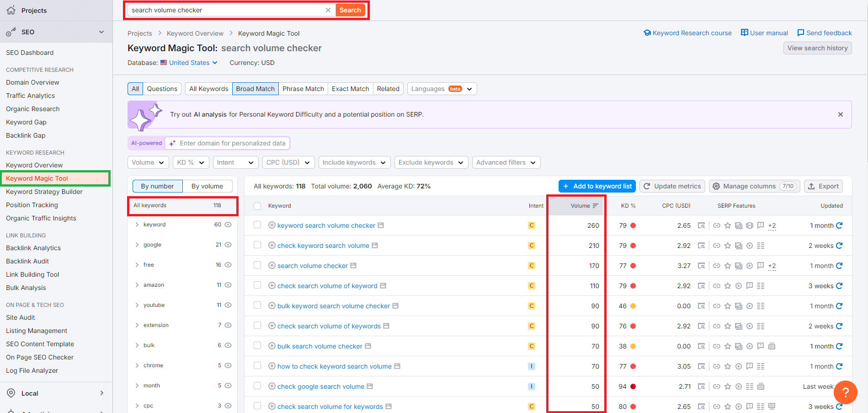Open the Local section phone icon
Image resolution: width=868 pixels, height=413 pixels.
(x=10, y=393)
